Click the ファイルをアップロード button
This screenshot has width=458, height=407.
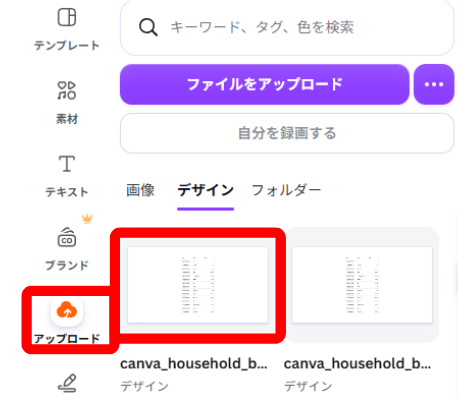265,84
